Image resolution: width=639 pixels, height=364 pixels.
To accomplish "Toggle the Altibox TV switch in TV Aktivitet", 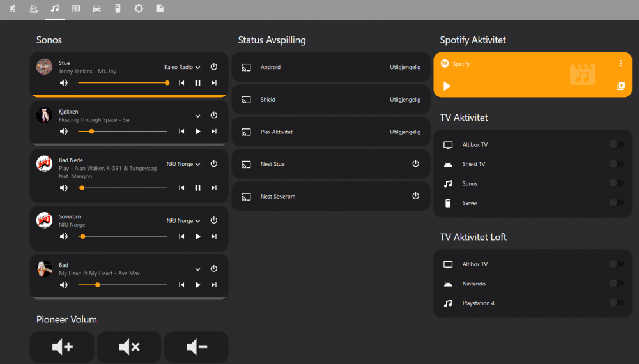I will [x=615, y=144].
